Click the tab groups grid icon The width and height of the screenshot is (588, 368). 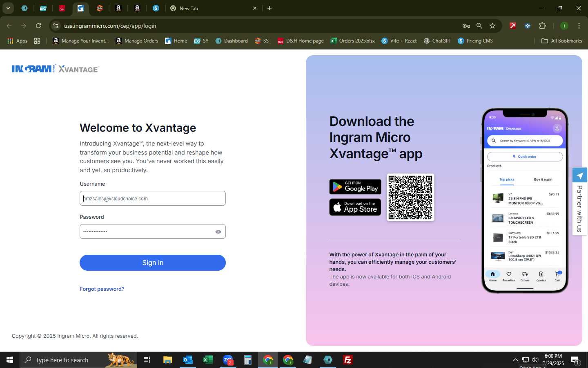pyautogui.click(x=37, y=41)
